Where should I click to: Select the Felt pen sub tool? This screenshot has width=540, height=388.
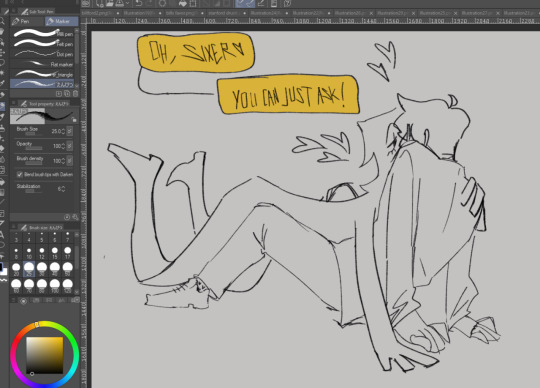tap(42, 44)
